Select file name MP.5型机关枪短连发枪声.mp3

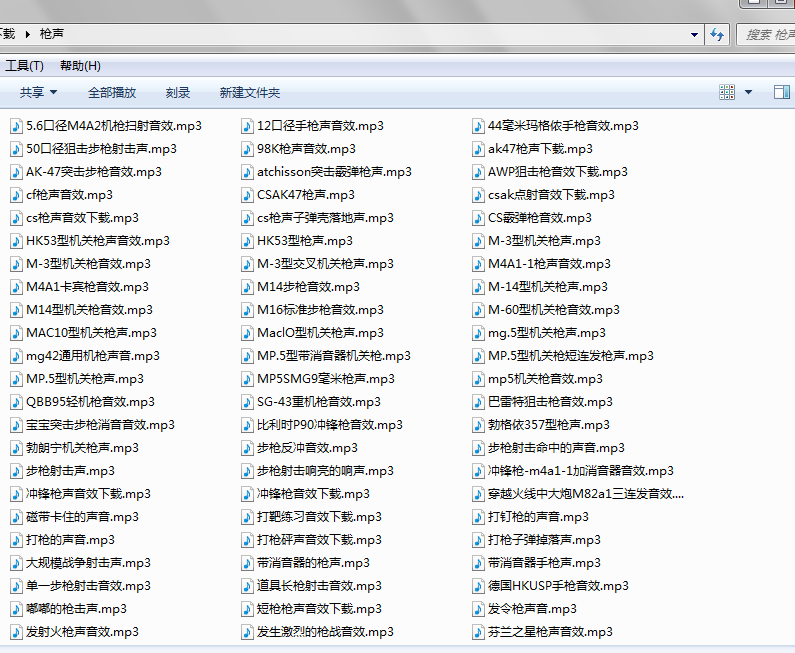571,356
